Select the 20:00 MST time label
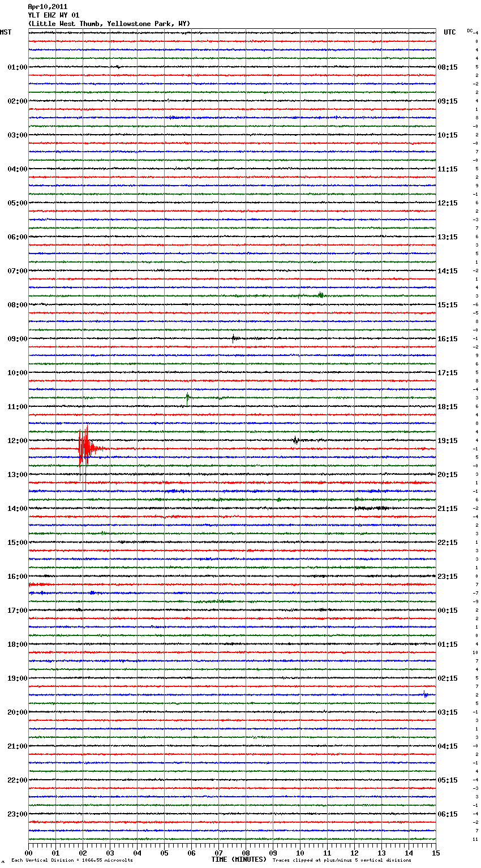The image size is (481, 868). (x=17, y=712)
